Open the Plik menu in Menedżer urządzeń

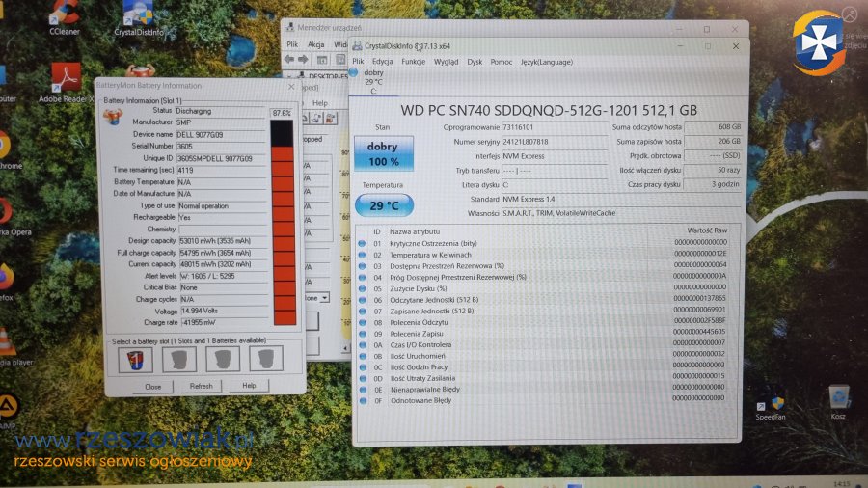pos(292,44)
